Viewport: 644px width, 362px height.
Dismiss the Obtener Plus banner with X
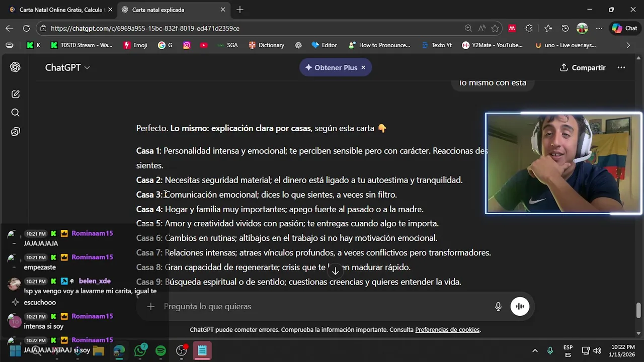pyautogui.click(x=363, y=67)
